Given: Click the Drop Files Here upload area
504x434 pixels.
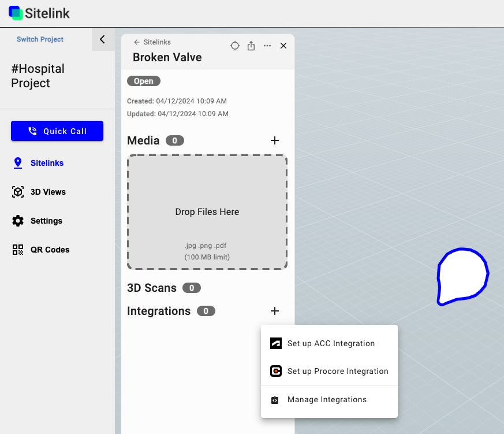Looking at the screenshot, I should 207,212.
